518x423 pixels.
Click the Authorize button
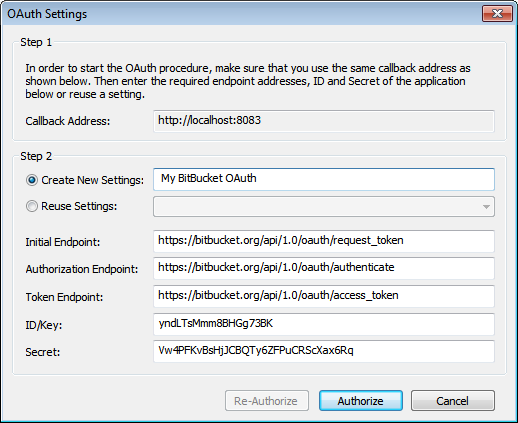[361, 401]
